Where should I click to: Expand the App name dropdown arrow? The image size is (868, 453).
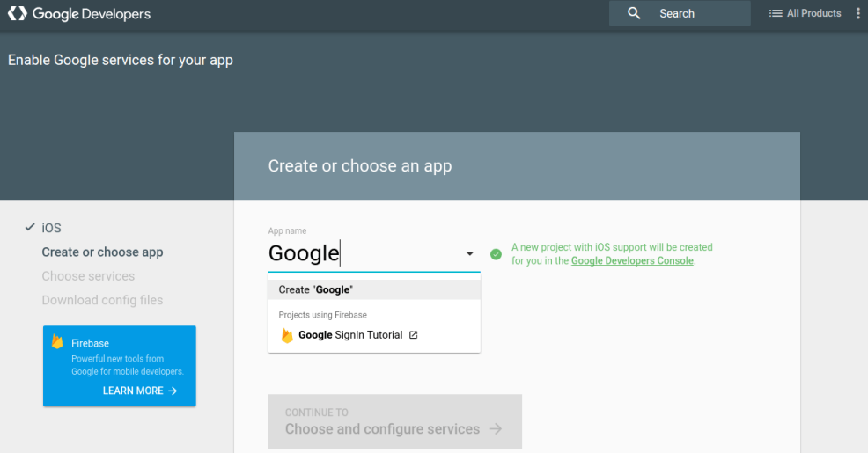[469, 254]
